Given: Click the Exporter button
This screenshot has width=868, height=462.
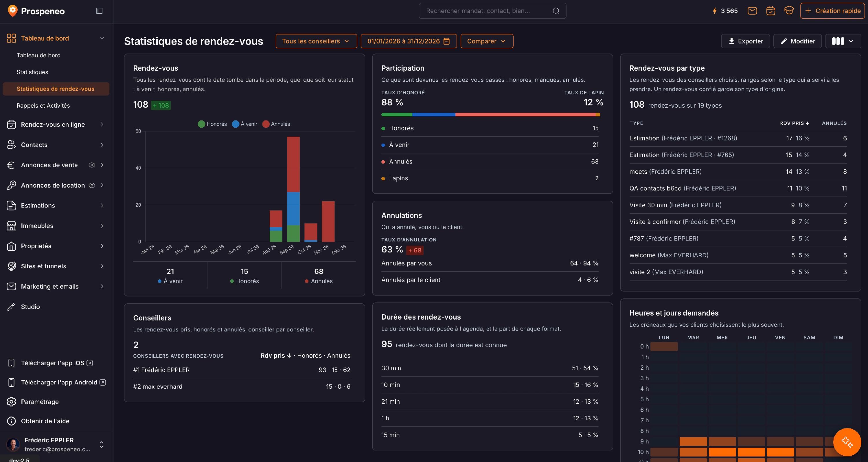Looking at the screenshot, I should coord(745,41).
